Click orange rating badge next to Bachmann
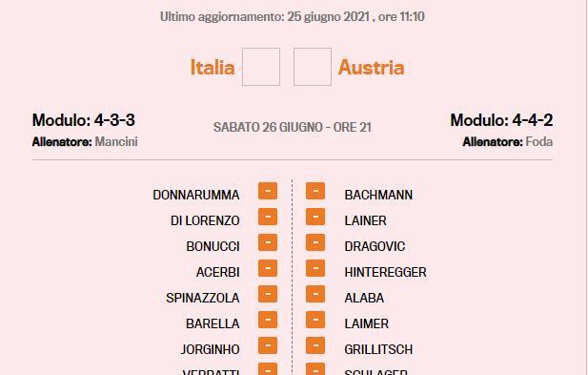This screenshot has height=375, width=588. (315, 191)
